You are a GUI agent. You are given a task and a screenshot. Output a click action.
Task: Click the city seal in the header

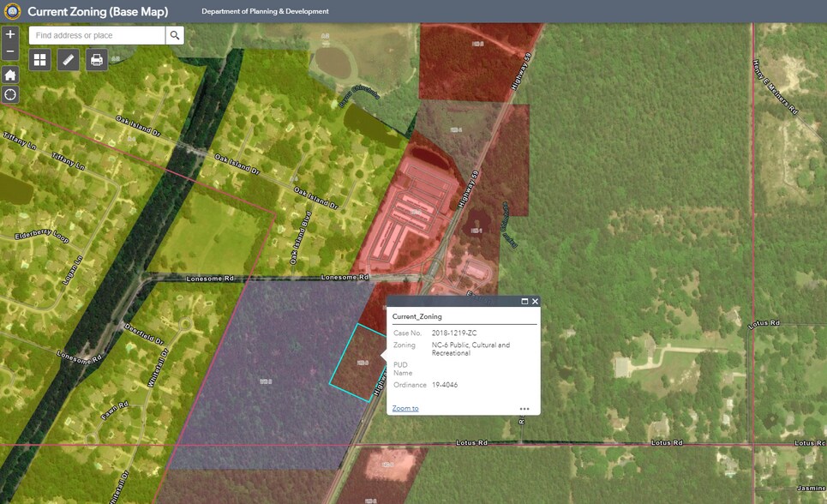click(x=10, y=11)
